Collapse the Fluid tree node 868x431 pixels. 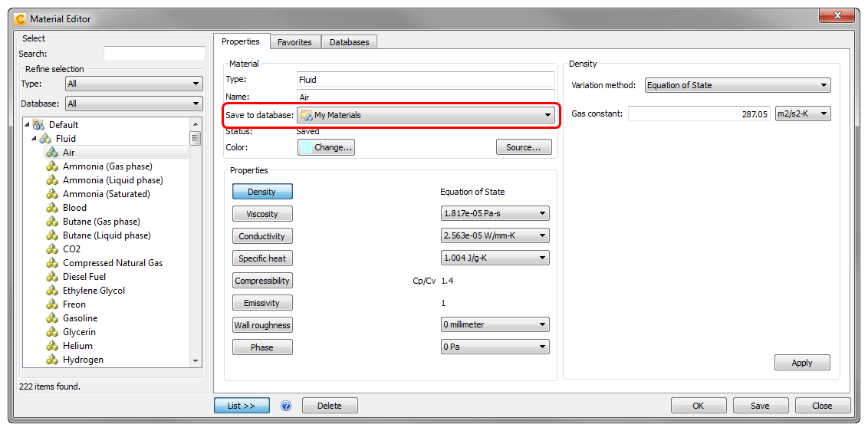35,139
